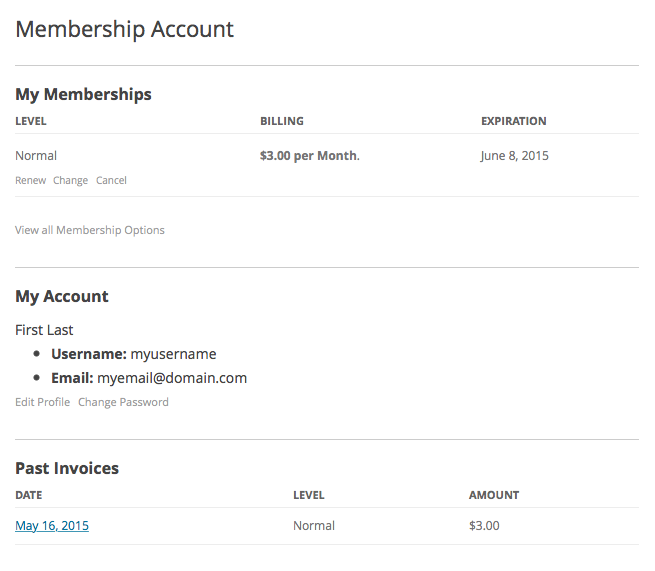
Task: Click the $3.00 per Month billing text
Action: point(308,156)
